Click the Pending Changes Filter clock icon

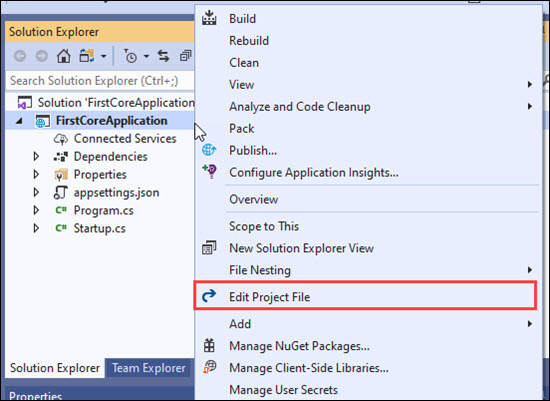pos(130,56)
